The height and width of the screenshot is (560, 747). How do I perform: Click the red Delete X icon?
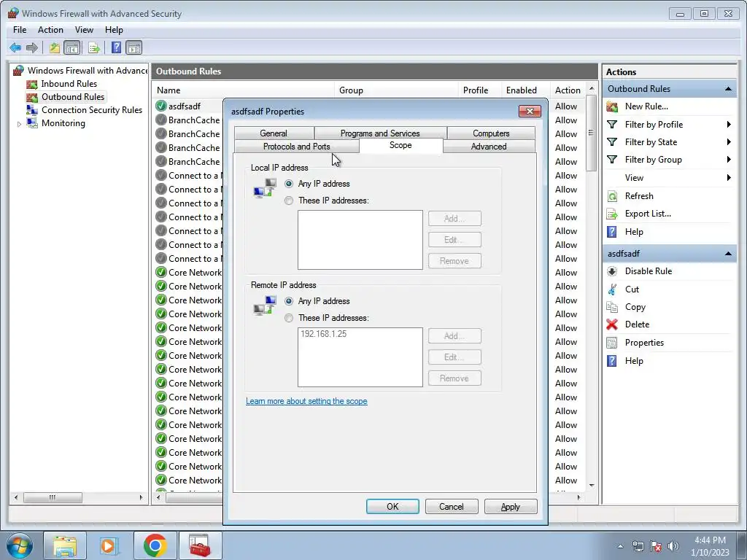(612, 324)
